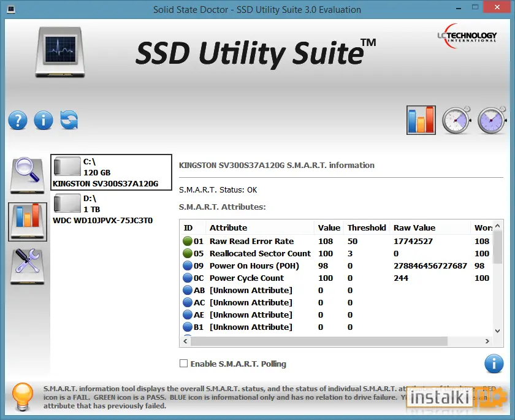Open the screwdriver and wrench tools icon
Screen dimensions: 515x420
27,266
